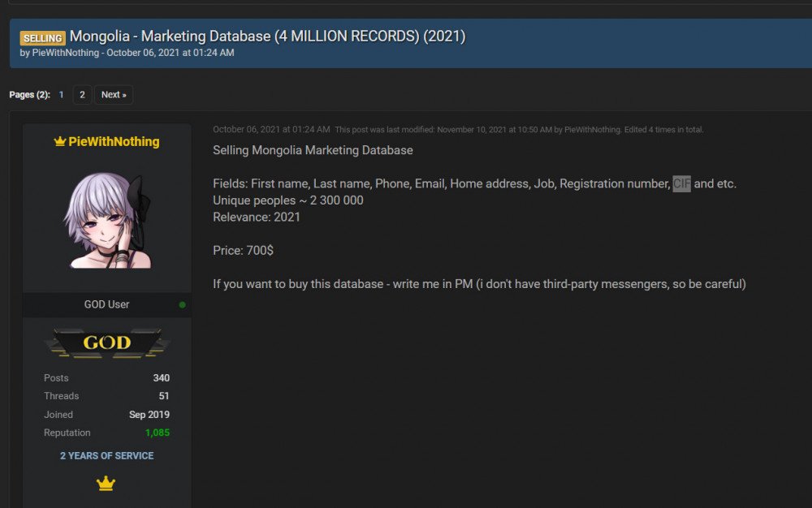Click PieWithNothing in the last modified note

pos(592,130)
